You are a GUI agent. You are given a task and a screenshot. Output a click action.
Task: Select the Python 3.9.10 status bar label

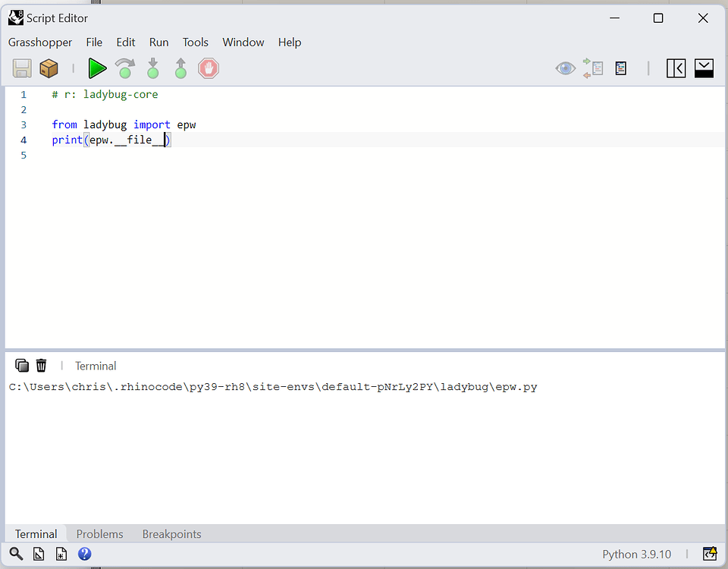pos(637,554)
